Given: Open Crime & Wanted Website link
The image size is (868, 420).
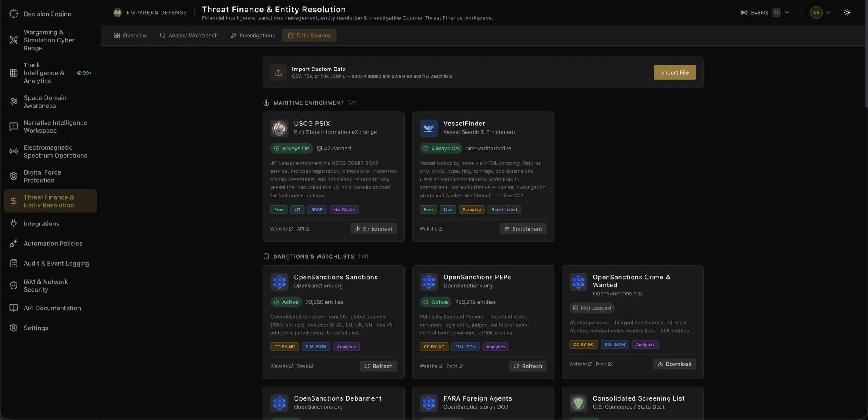Looking at the screenshot, I should pos(580,364).
